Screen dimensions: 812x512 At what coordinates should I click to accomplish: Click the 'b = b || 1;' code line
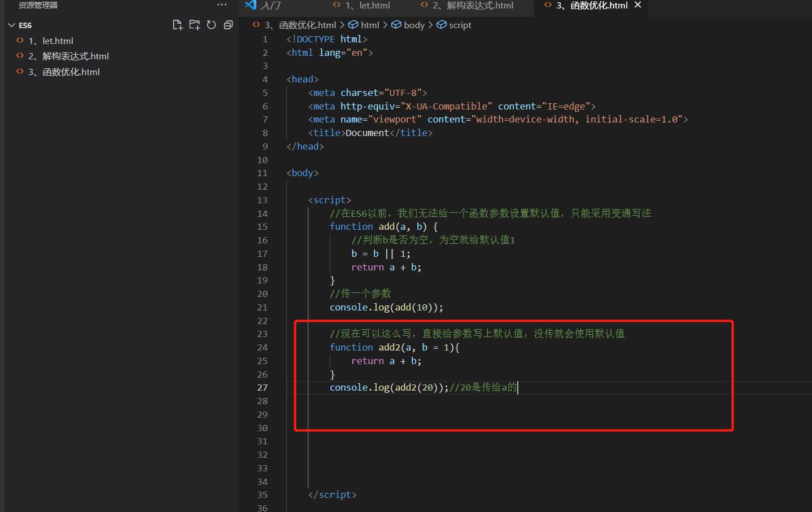[381, 253]
